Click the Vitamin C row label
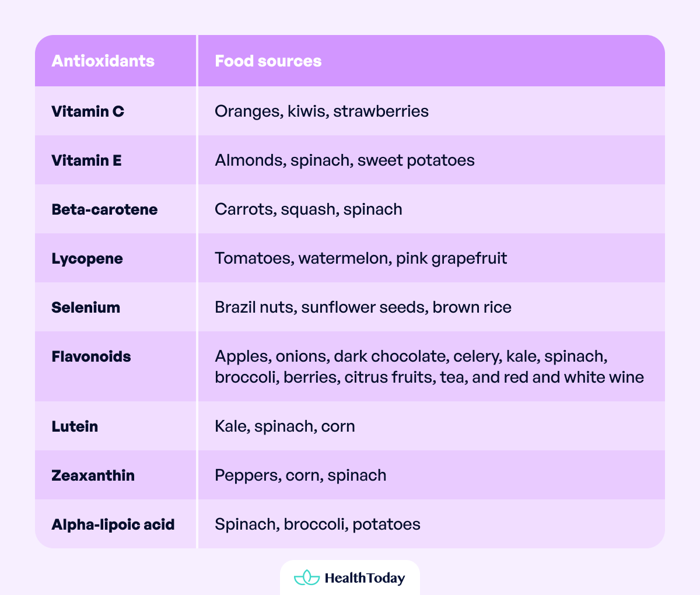 88,111
